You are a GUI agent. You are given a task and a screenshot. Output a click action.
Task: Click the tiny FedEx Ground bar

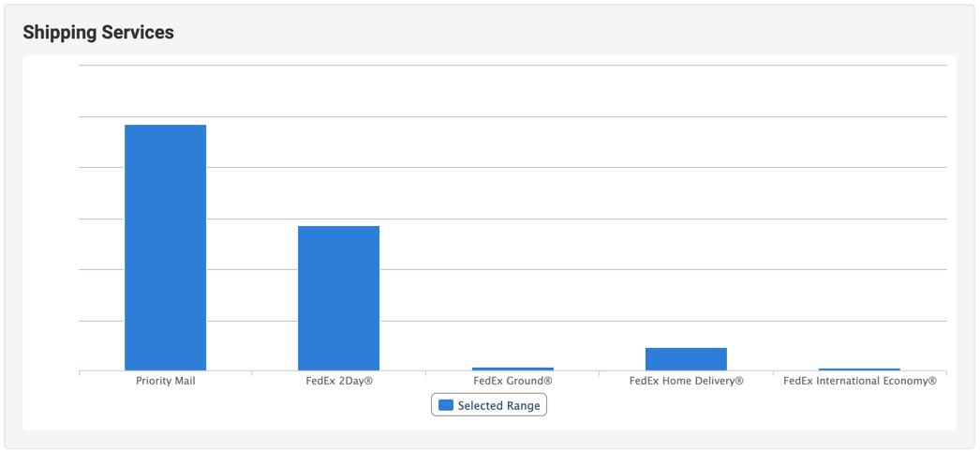[x=512, y=369]
